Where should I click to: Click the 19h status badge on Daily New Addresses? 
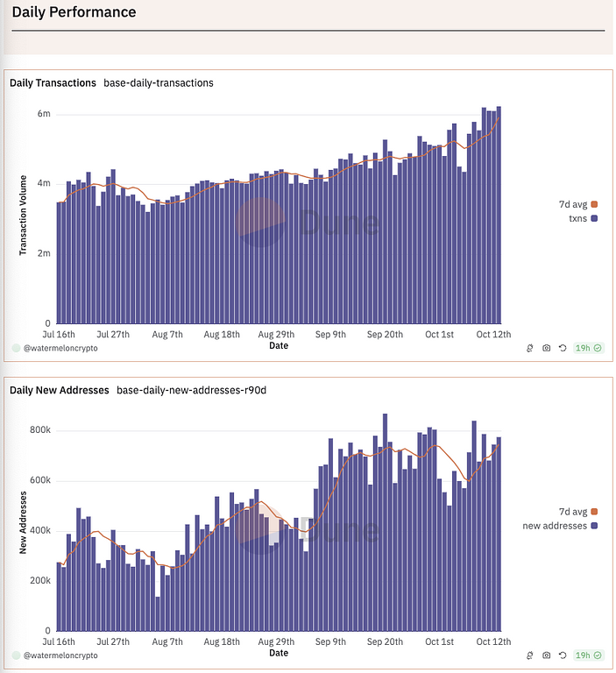point(587,655)
